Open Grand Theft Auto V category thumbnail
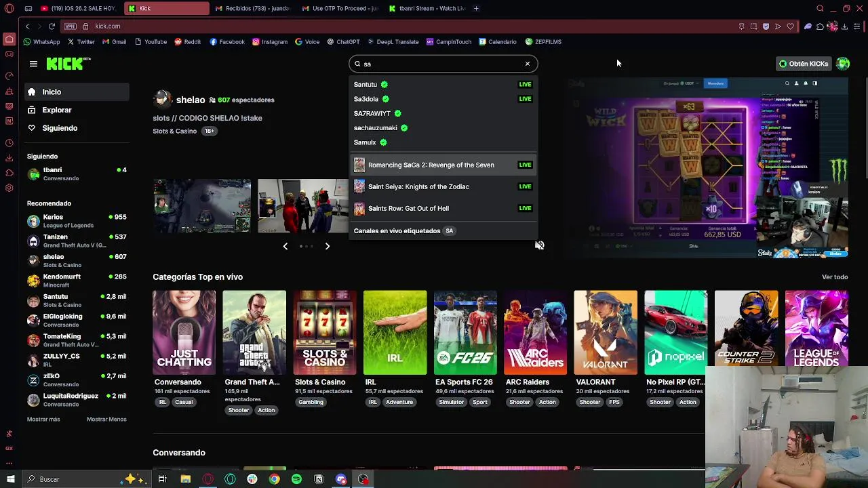This screenshot has height=488, width=868. (x=254, y=333)
